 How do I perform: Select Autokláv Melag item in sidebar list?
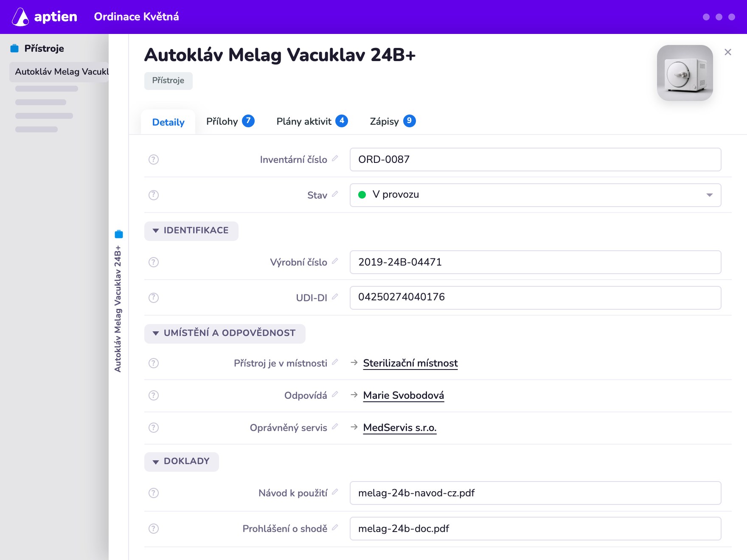pos(59,72)
